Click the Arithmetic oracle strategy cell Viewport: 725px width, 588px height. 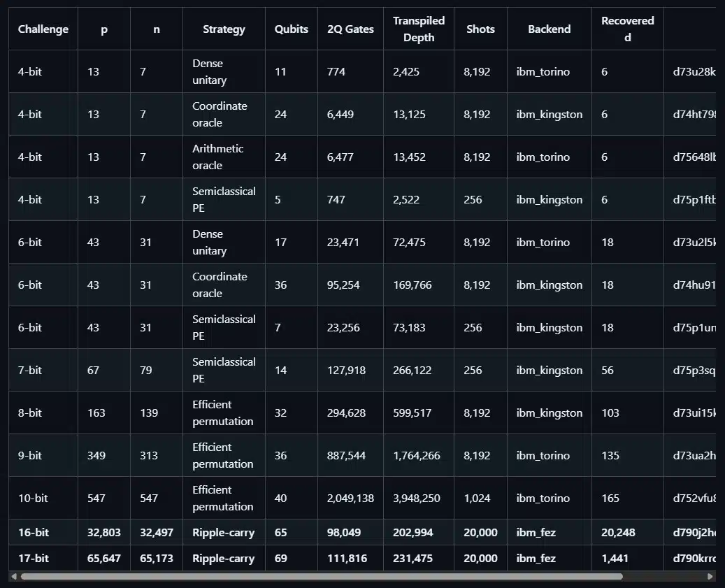(x=218, y=157)
